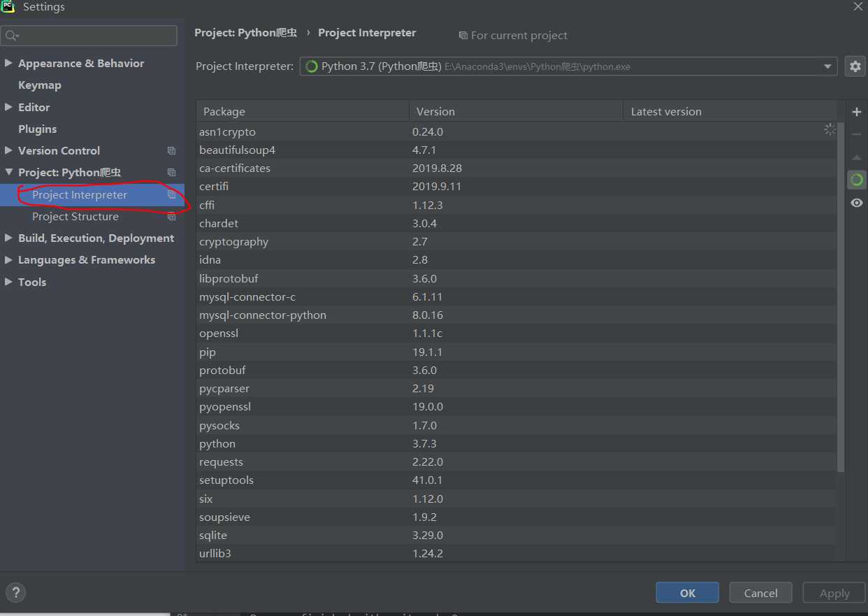Image resolution: width=868 pixels, height=616 pixels.
Task: Select the asn1crypto package row
Action: click(516, 131)
